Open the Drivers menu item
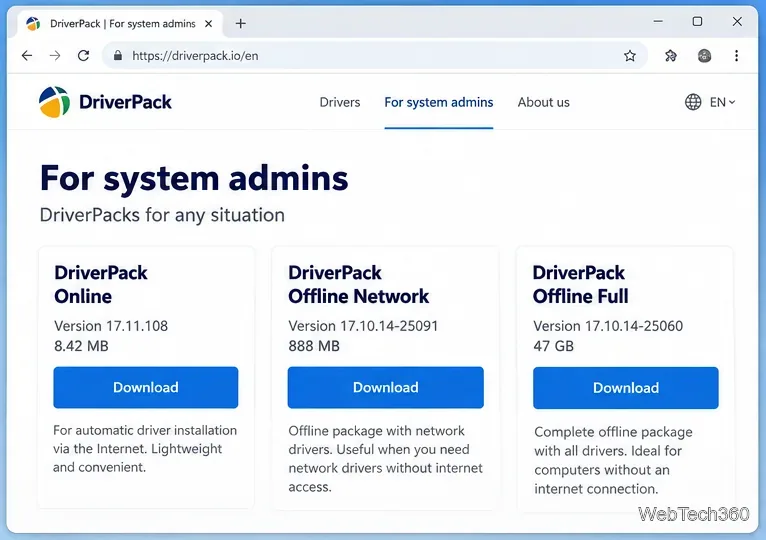This screenshot has width=766, height=540. click(x=340, y=102)
